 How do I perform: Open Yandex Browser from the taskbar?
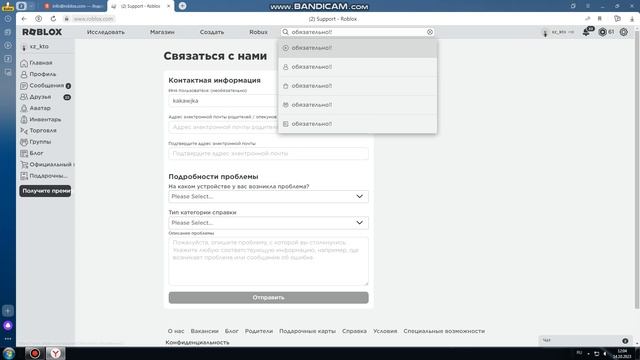coord(56,353)
